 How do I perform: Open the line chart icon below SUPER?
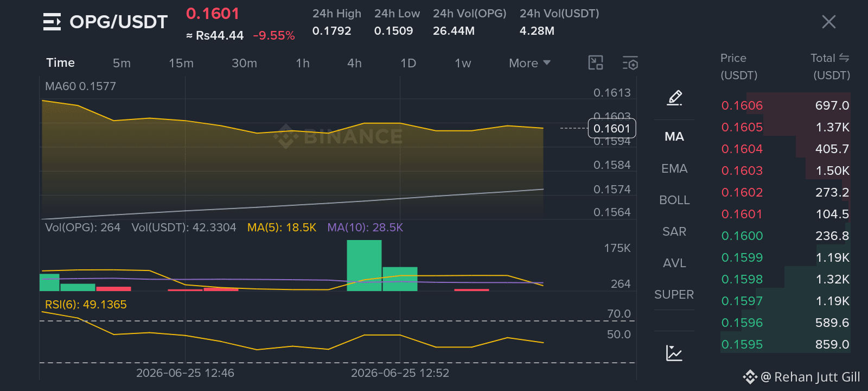(x=674, y=353)
